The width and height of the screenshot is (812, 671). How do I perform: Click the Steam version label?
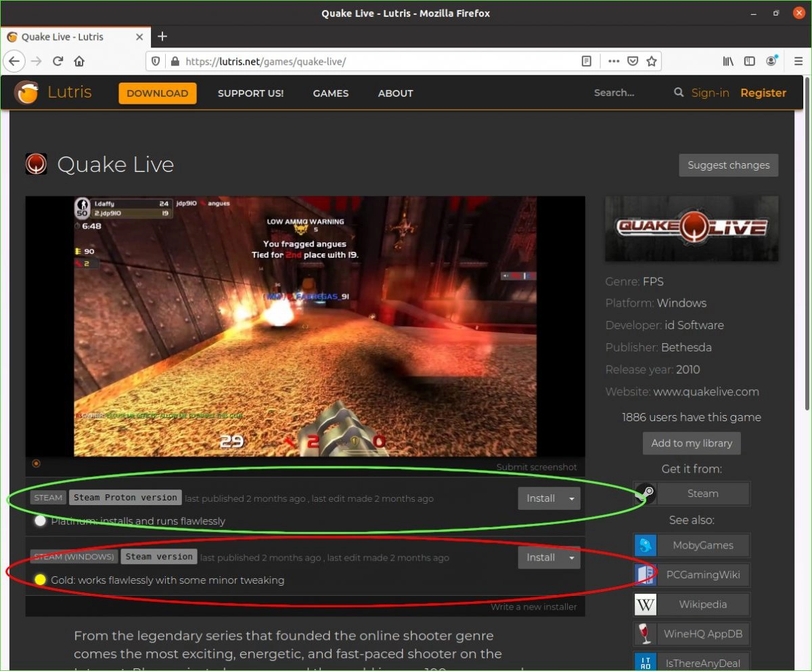pyautogui.click(x=159, y=557)
